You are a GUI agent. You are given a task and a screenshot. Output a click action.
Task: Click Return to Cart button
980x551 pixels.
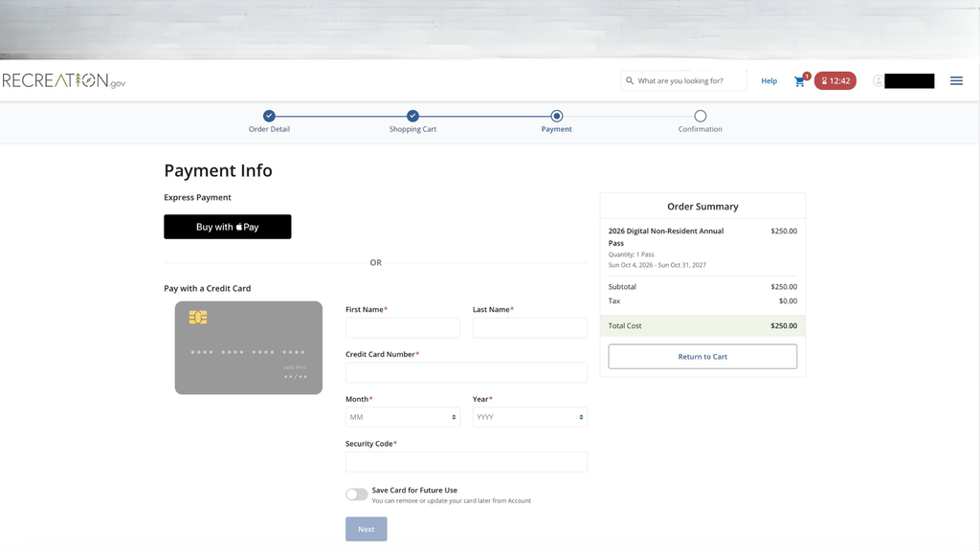coord(702,357)
